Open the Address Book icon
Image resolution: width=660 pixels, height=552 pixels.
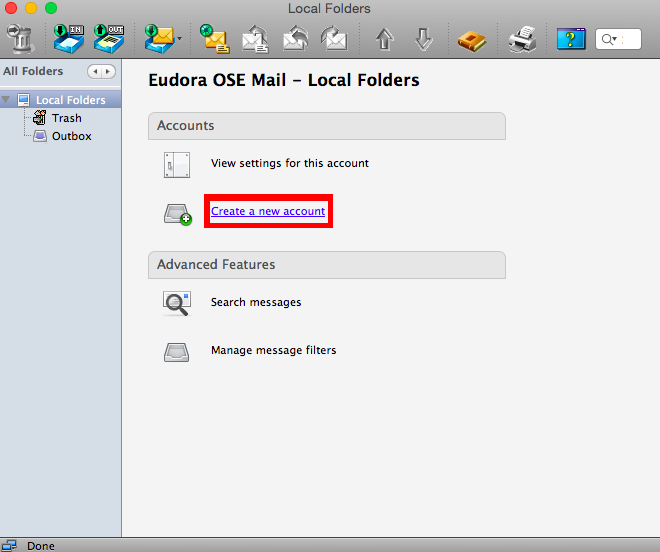tap(472, 41)
